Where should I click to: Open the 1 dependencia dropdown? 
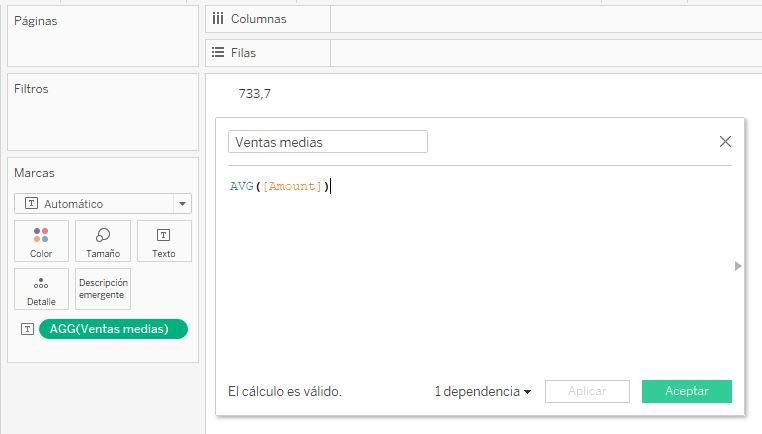click(483, 392)
